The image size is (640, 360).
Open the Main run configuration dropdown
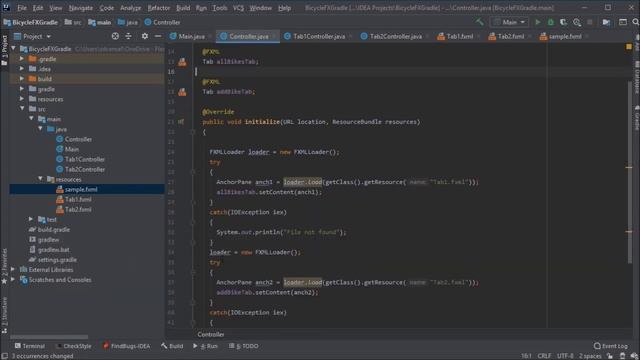click(509, 22)
